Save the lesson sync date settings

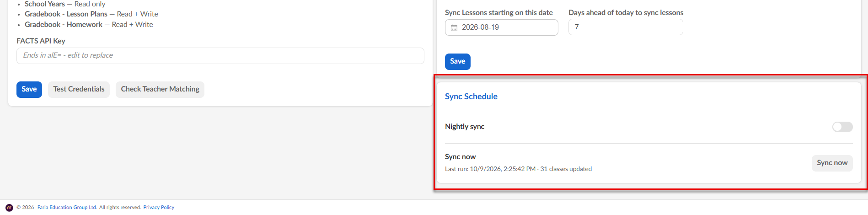pos(458,61)
